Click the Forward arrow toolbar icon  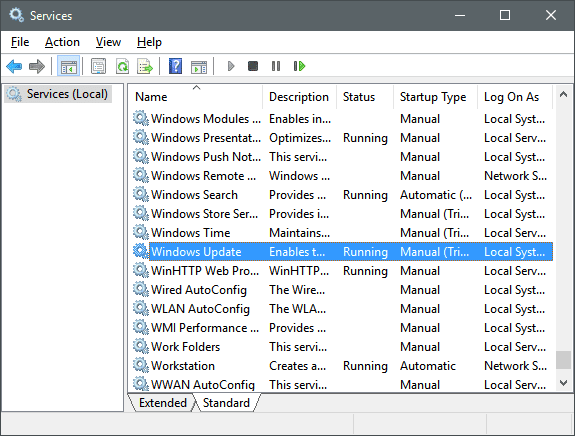(x=37, y=66)
